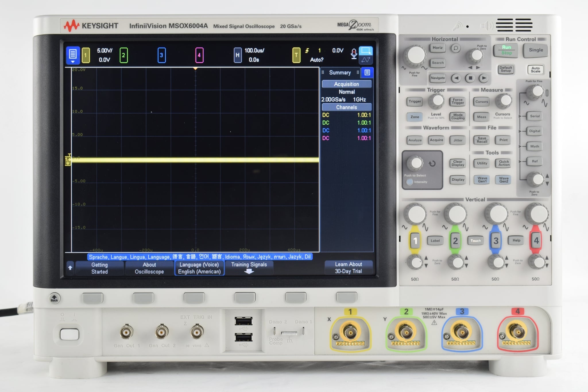Push the trigger Level knob for 50%
Viewport: 588px width, 392px height.
tap(436, 101)
